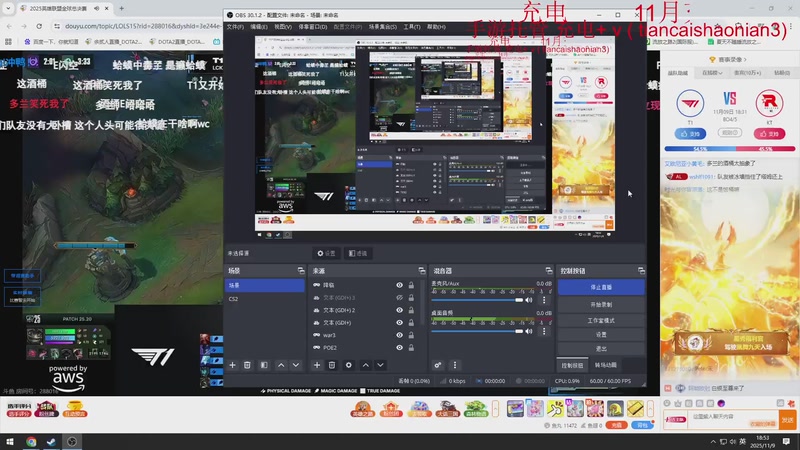The height and width of the screenshot is (450, 800).
Task: Open scene filters icon in Scenes panel
Action: coord(264,365)
